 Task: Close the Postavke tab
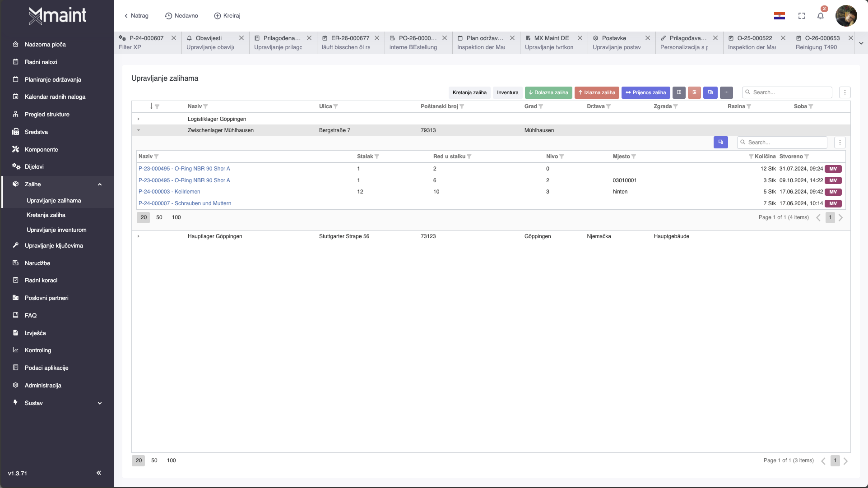[647, 38]
